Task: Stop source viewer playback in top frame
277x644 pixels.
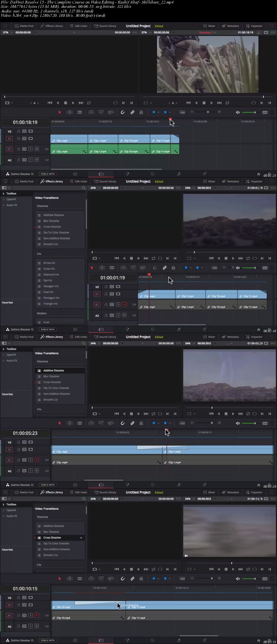Action: [x=65, y=103]
